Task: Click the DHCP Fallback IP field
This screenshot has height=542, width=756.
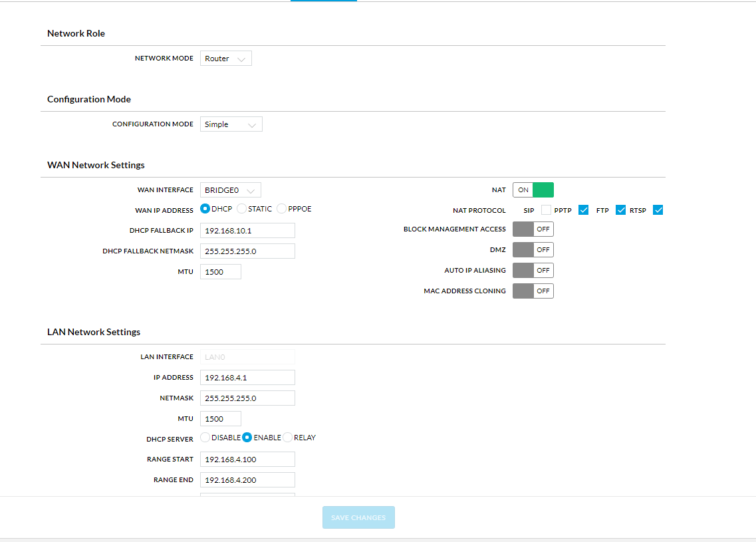Action: (247, 230)
